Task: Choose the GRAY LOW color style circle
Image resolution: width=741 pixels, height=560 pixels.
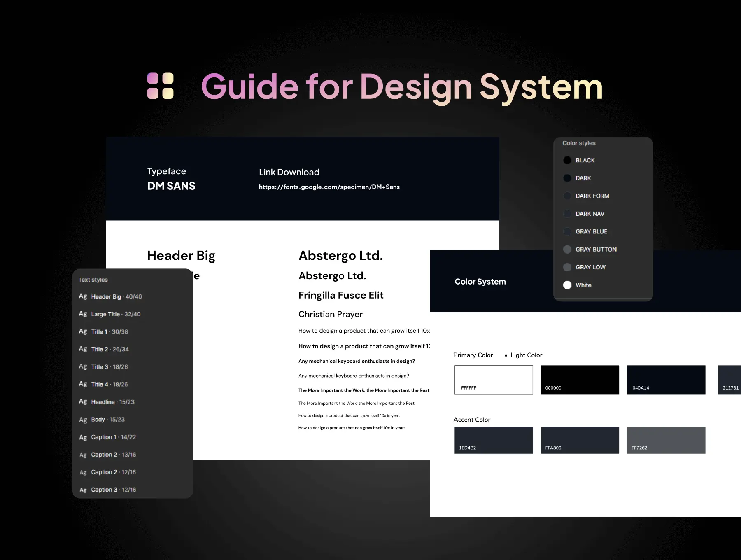Action: click(567, 267)
